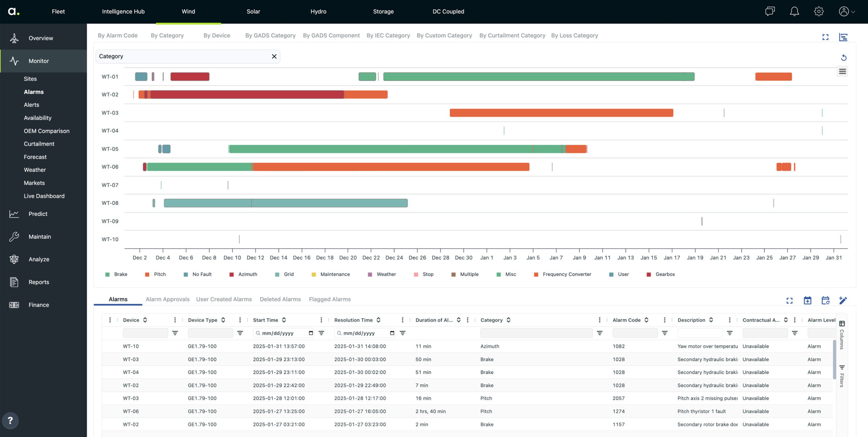Open the help question mark button

coord(10,420)
